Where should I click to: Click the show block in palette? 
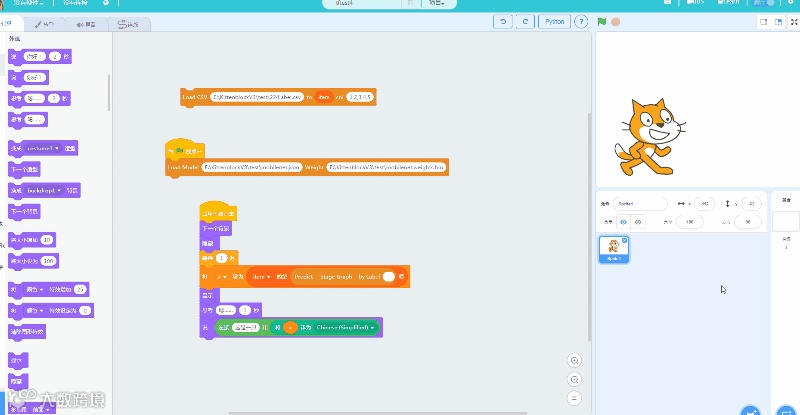tap(18, 360)
